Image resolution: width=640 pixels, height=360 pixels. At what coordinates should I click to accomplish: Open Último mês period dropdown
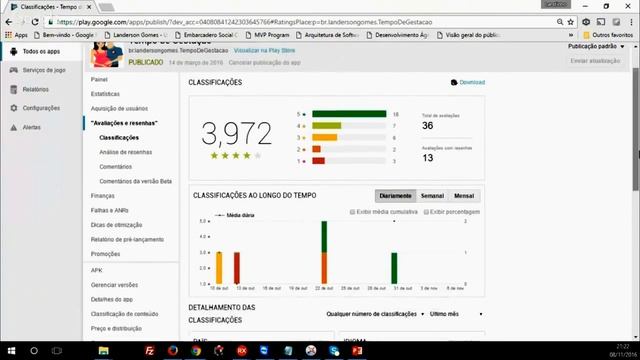(456, 314)
